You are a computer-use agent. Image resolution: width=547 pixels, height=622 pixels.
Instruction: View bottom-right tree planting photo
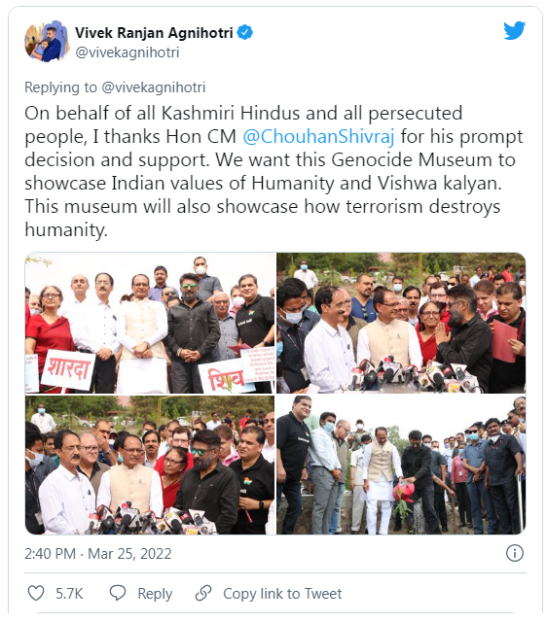pyautogui.click(x=401, y=465)
